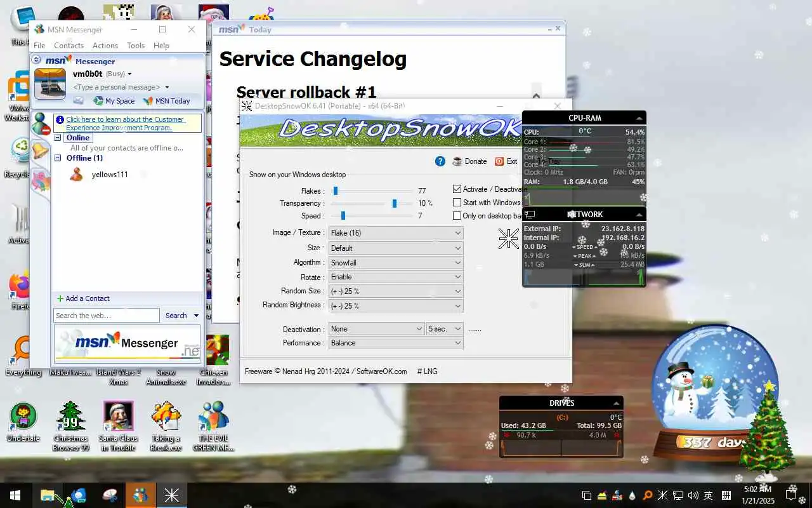Click the DesktopSnowOK snowflake taskbar button
812x508 pixels.
171,495
